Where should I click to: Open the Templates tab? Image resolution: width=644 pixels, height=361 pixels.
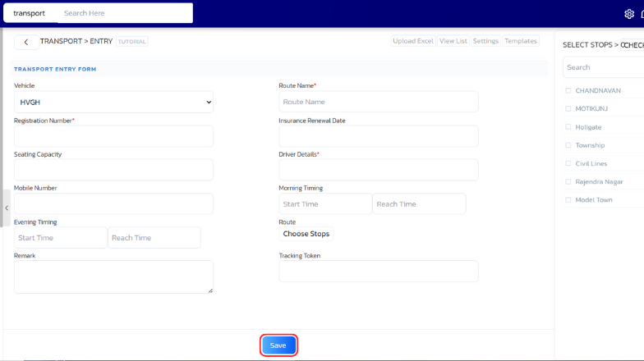520,41
